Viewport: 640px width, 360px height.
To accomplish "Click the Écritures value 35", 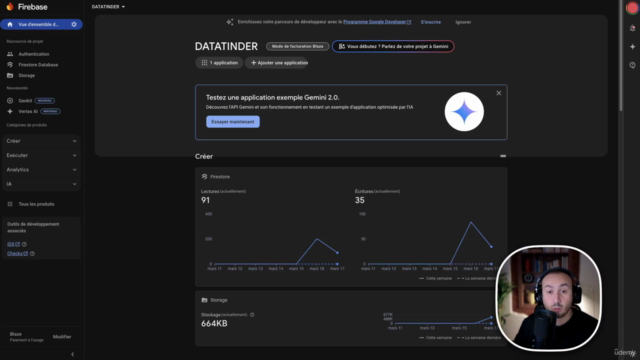I will [360, 200].
